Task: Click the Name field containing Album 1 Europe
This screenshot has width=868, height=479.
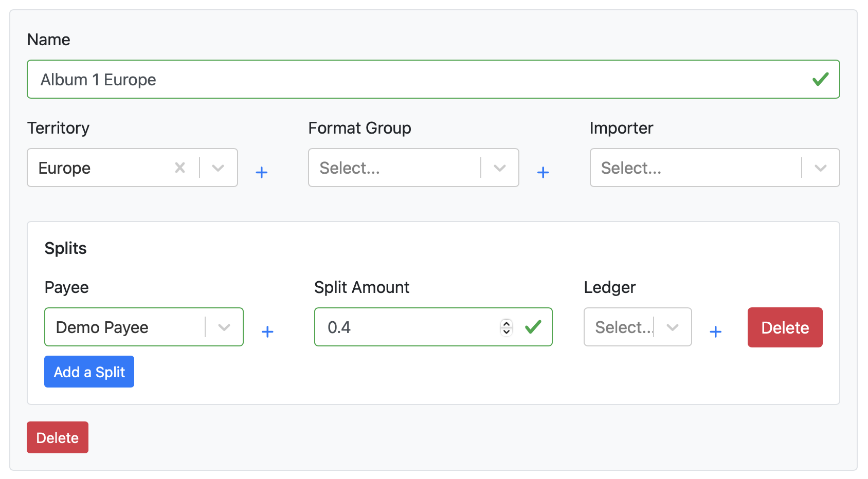Action: (411, 79)
